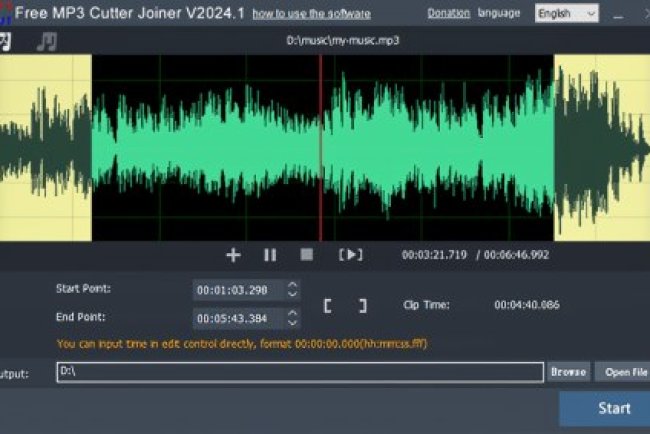Click the plus icon to add a file
The height and width of the screenshot is (434, 650).
(233, 255)
